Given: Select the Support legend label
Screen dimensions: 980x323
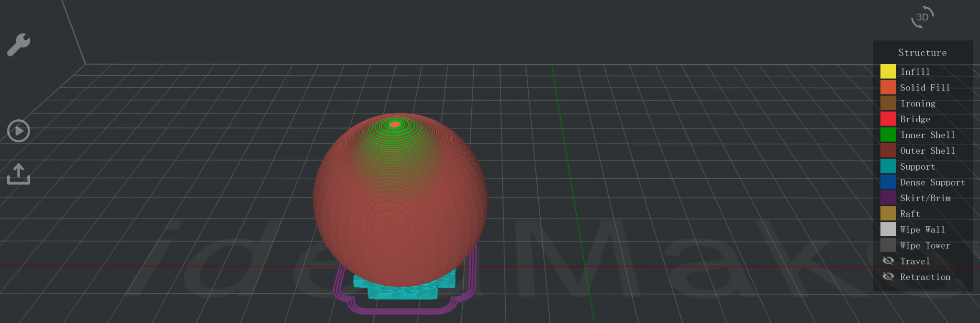Looking at the screenshot, I should point(917,167).
